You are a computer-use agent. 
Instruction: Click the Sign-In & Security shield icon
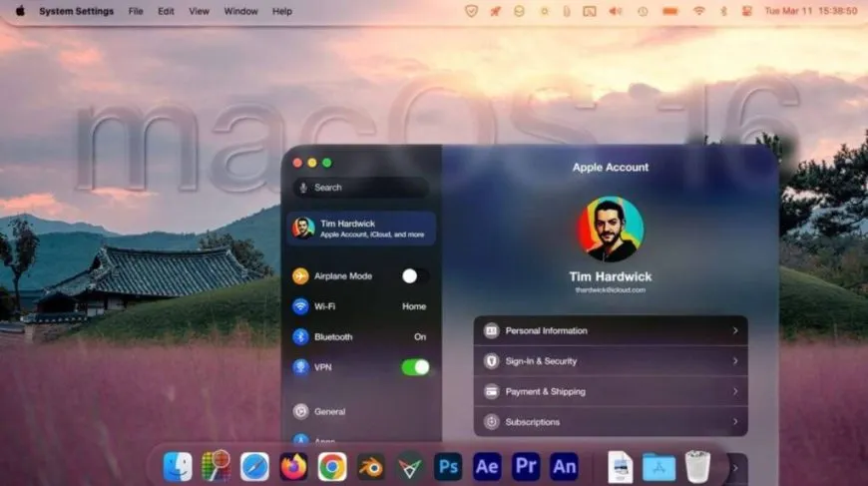491,361
